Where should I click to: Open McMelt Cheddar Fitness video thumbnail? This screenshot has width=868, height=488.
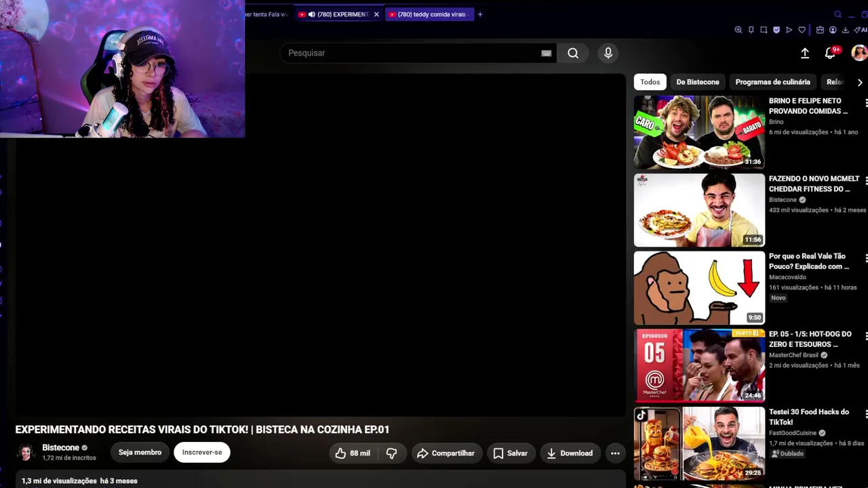click(699, 210)
